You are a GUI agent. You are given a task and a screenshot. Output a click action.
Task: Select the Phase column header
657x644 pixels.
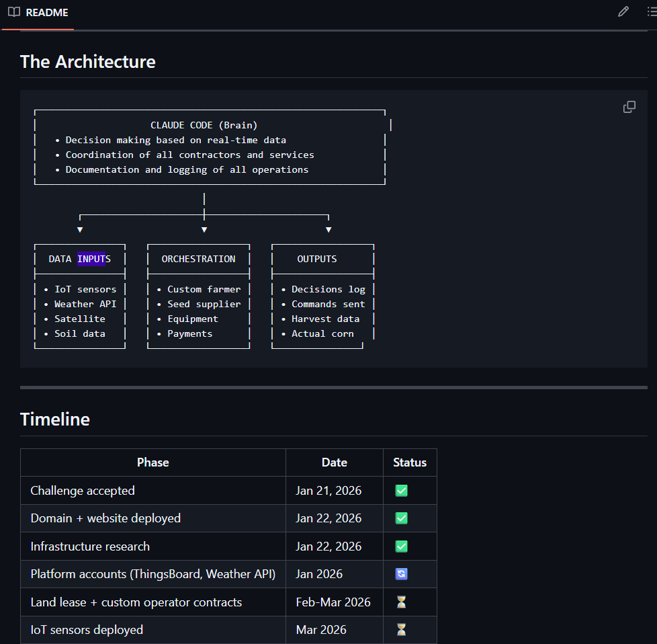point(152,462)
